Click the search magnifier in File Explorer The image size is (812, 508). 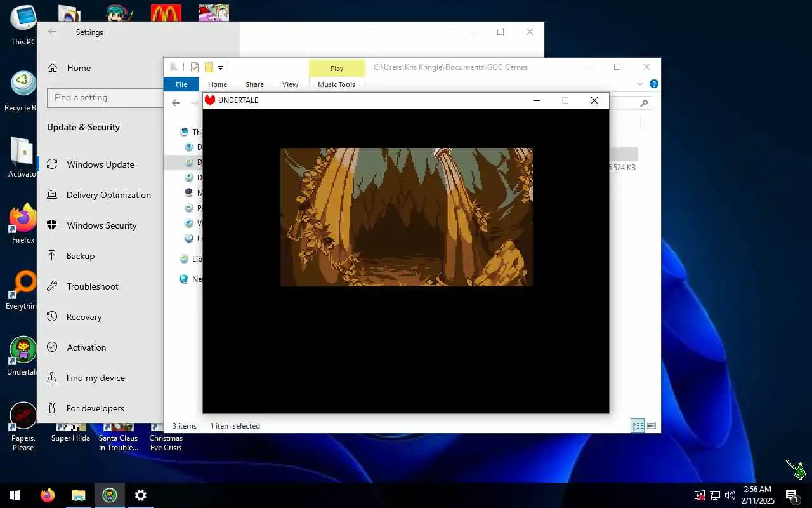click(644, 102)
